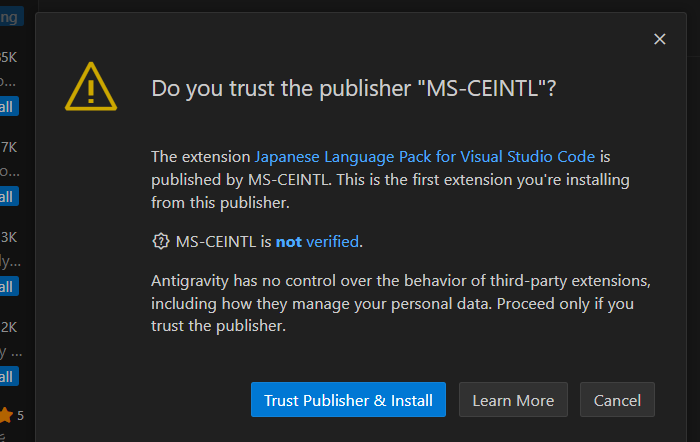
Task: Click the star rating icon at bottom left
Action: click(5, 415)
